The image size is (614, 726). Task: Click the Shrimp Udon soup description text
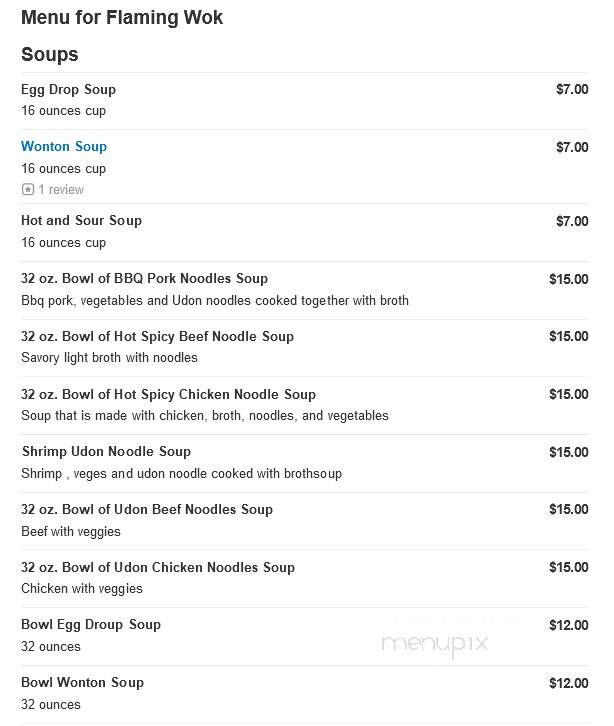(x=182, y=474)
